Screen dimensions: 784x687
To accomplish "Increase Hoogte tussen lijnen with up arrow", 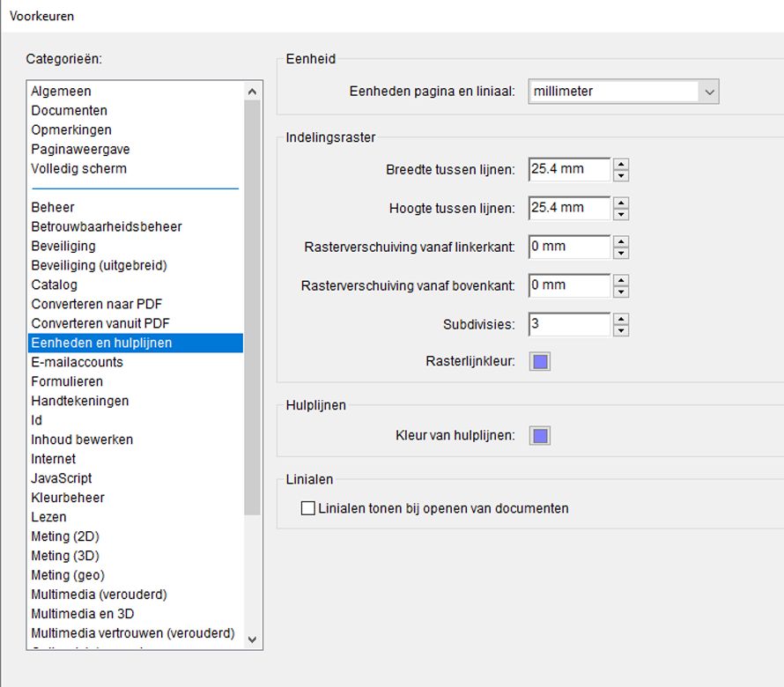I will click(x=621, y=203).
